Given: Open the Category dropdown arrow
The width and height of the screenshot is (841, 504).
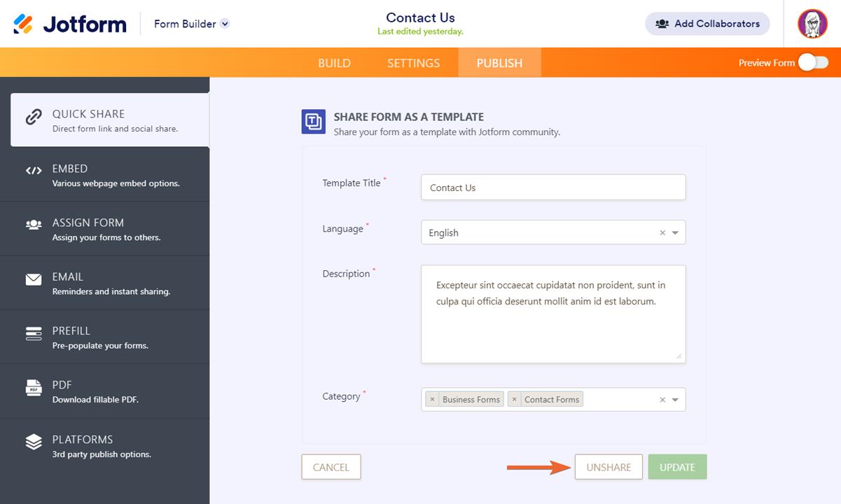Looking at the screenshot, I should [x=676, y=400].
